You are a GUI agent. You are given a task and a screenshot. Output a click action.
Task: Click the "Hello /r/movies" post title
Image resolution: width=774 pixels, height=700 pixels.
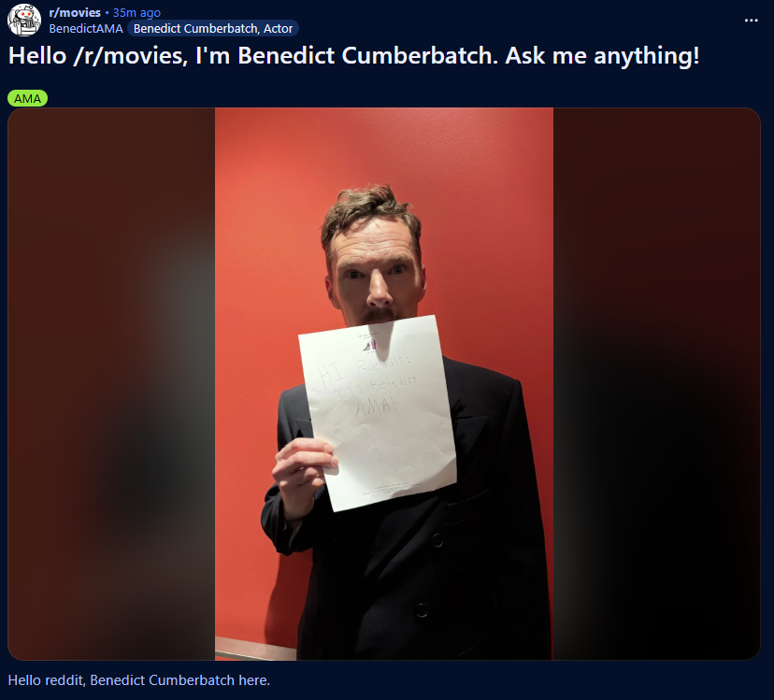(353, 55)
